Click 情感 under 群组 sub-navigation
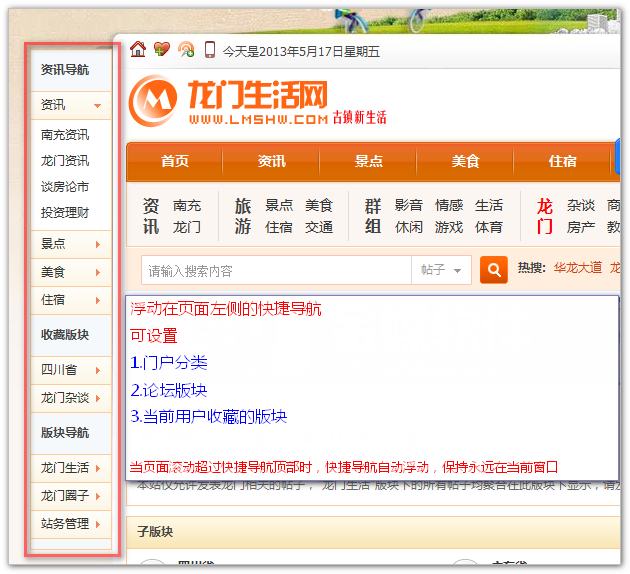The height and width of the screenshot is (574, 630). pyautogui.click(x=449, y=205)
